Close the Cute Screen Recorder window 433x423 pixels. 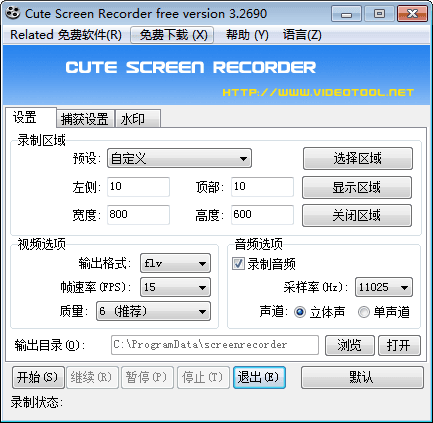412,14
